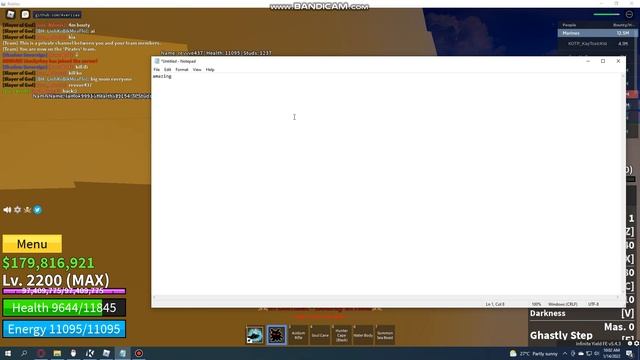The width and height of the screenshot is (640, 360).
Task: Open the crew skull icon
Action: coord(27,210)
